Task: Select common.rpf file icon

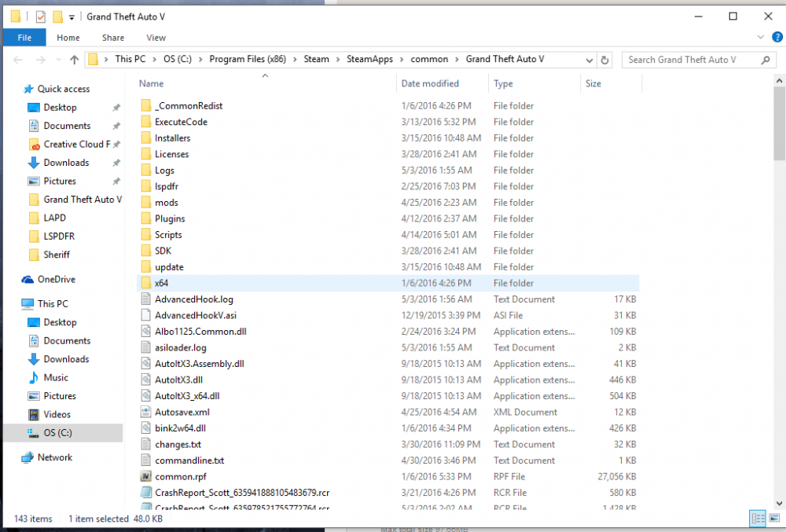Action: 146,476
